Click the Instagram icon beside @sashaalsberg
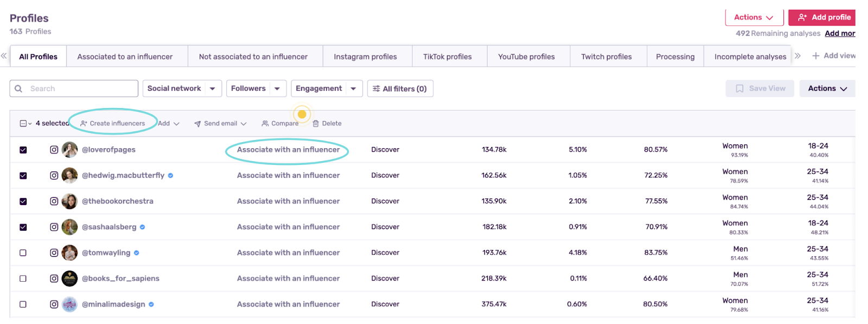The image size is (868, 324). pos(54,227)
